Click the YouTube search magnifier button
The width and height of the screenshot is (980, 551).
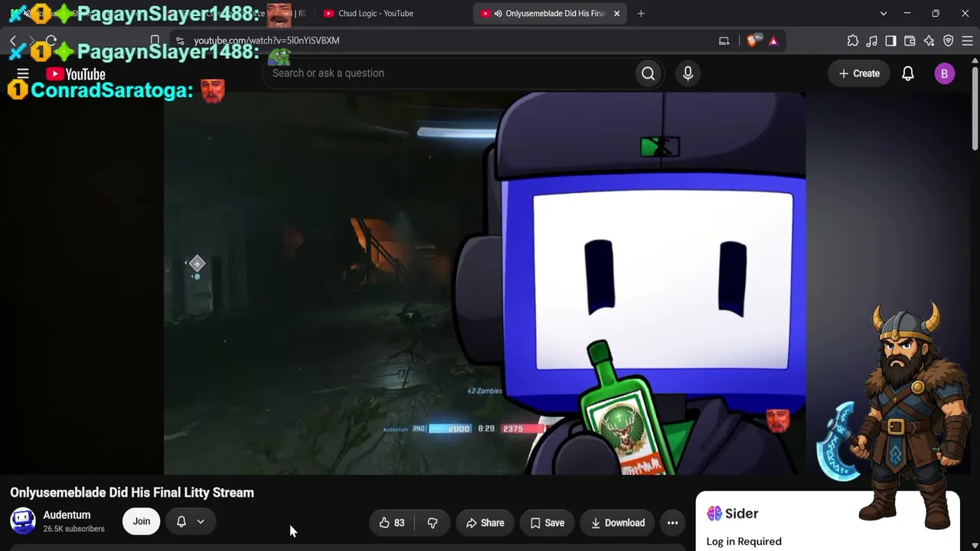tap(648, 73)
